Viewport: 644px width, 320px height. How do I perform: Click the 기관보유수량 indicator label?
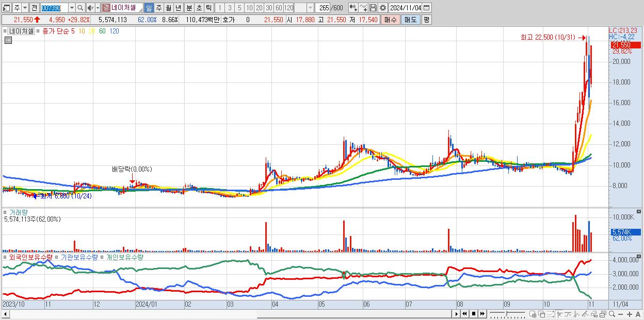[79, 257]
